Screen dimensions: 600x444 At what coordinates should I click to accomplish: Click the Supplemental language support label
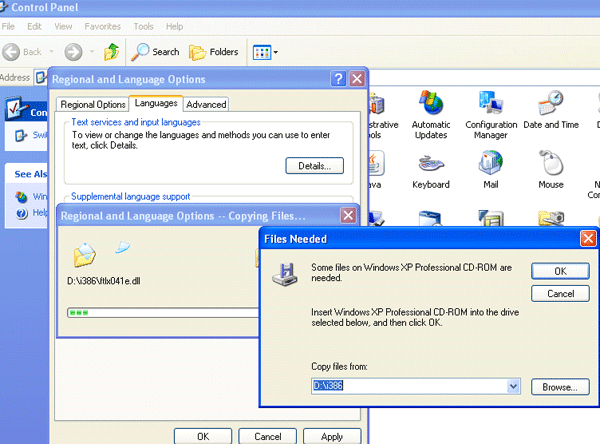point(130,196)
